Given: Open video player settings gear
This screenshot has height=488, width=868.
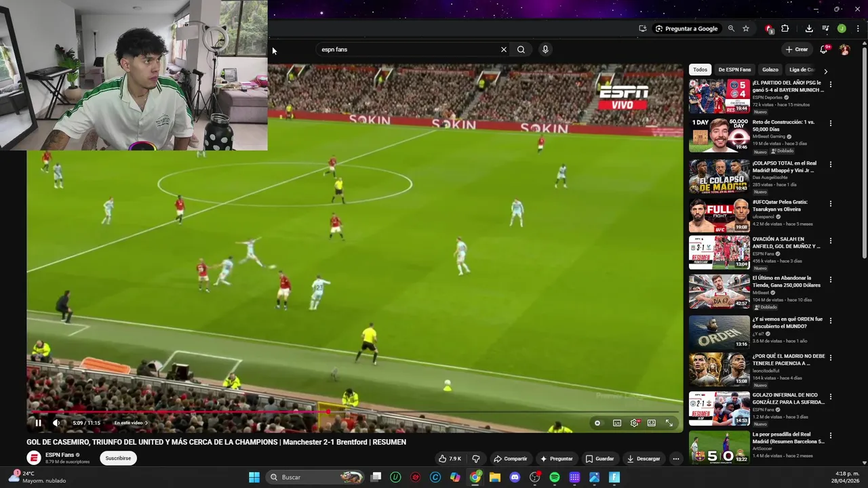Looking at the screenshot, I should click(x=635, y=423).
